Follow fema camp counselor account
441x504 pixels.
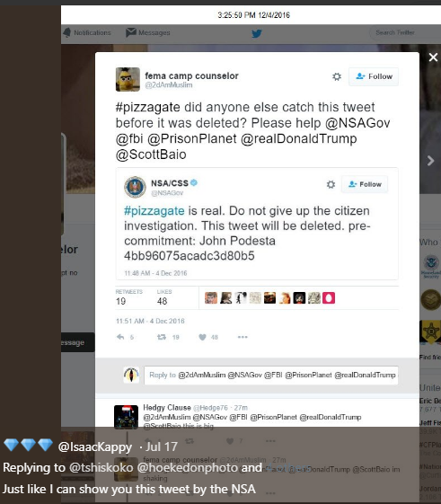pos(374,76)
